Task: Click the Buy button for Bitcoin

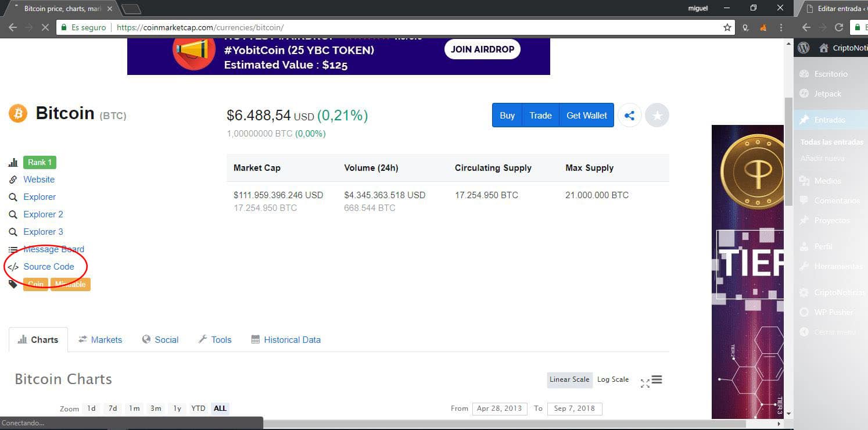Action: [507, 115]
